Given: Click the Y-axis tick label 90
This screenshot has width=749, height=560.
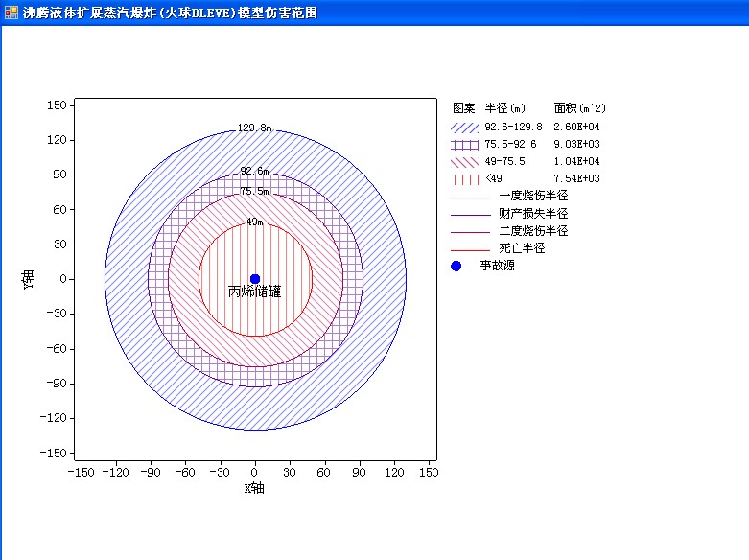Looking at the screenshot, I should coord(59,175).
